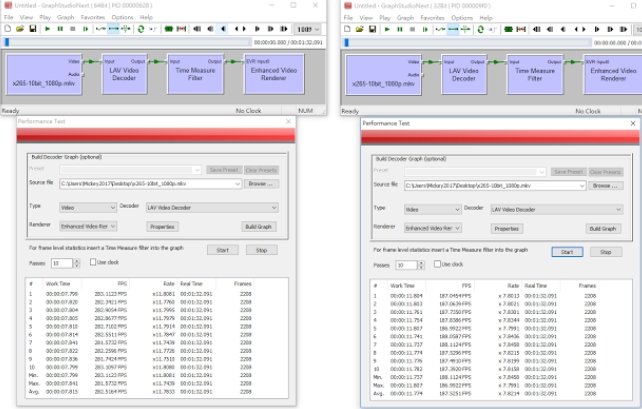Click Start in left Performance Test
Image resolution: width=642 pixels, height=409 pixels.
222,250
